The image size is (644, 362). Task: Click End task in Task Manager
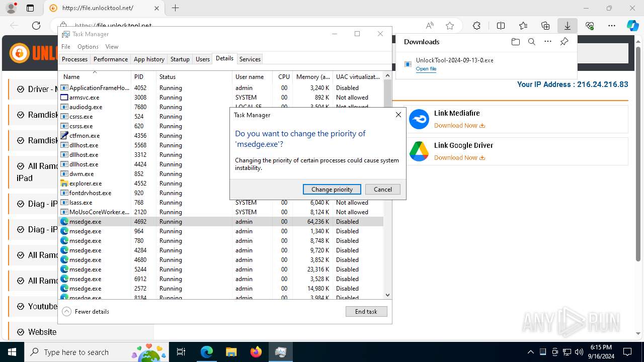[366, 312]
